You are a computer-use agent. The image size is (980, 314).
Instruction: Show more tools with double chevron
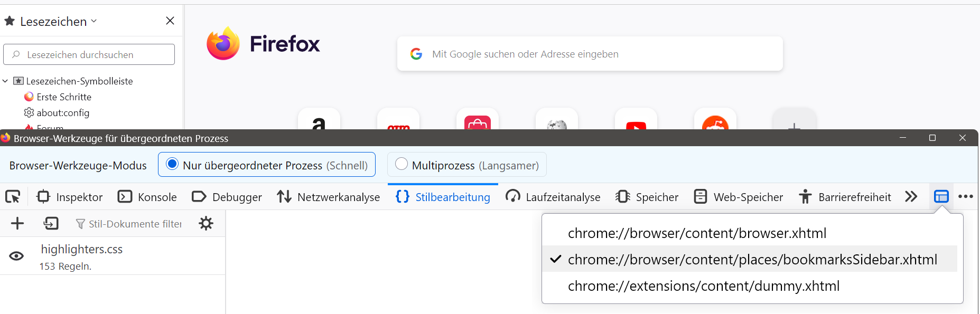point(911,197)
